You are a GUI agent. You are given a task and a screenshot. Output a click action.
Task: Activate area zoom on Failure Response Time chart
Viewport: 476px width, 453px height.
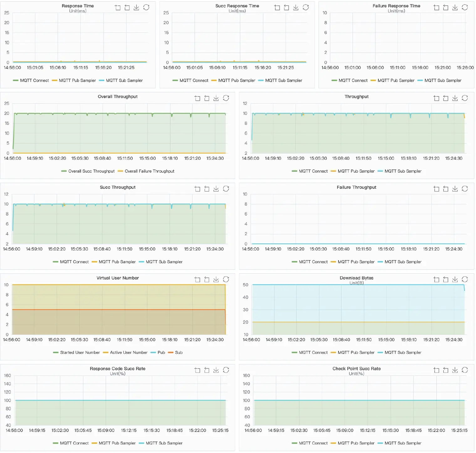click(437, 8)
